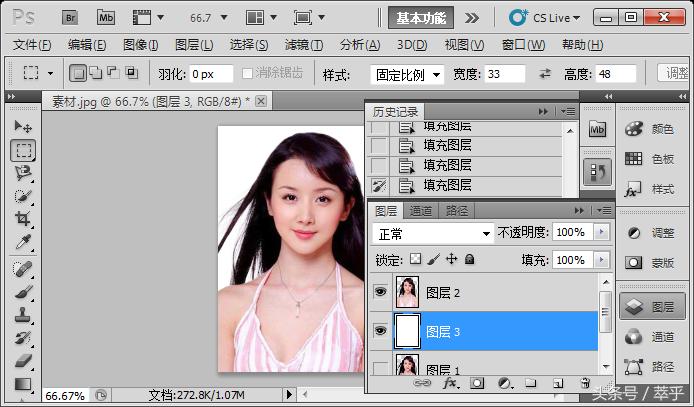The height and width of the screenshot is (407, 694).
Task: Toggle 消除锯齿 anti-alias checkbox
Action: coord(247,73)
